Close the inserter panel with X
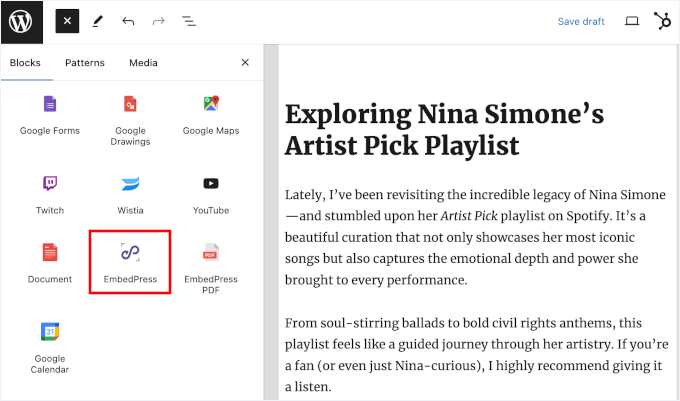Screen dimensions: 680x401 point(245,63)
